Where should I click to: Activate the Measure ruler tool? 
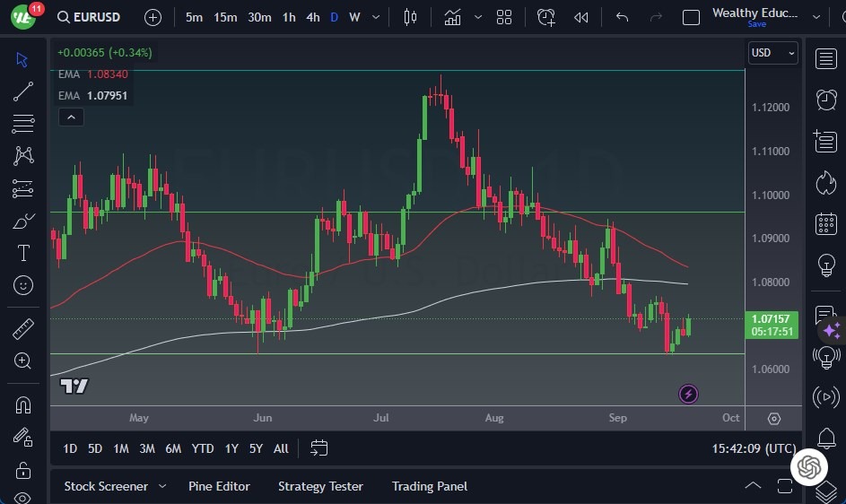(23, 329)
